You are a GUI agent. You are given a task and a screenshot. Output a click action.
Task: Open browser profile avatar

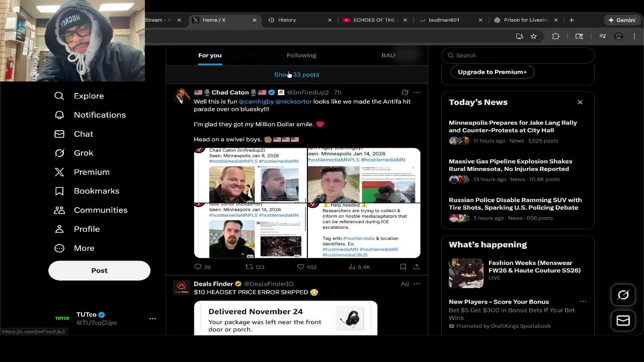(618, 36)
